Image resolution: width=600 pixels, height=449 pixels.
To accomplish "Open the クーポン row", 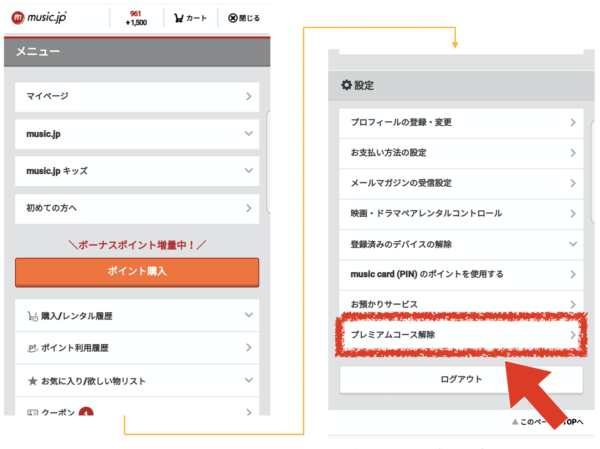I will coord(137,407).
